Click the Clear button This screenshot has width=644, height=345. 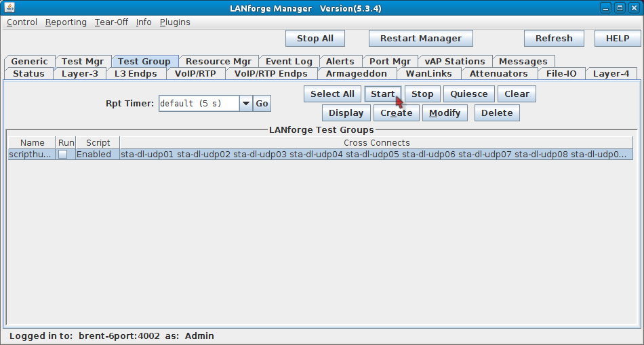coord(517,94)
